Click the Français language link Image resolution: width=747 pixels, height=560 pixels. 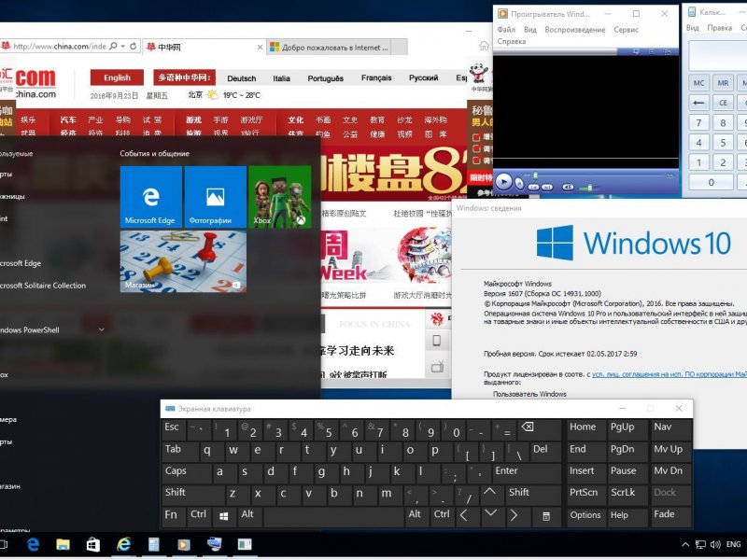point(376,77)
